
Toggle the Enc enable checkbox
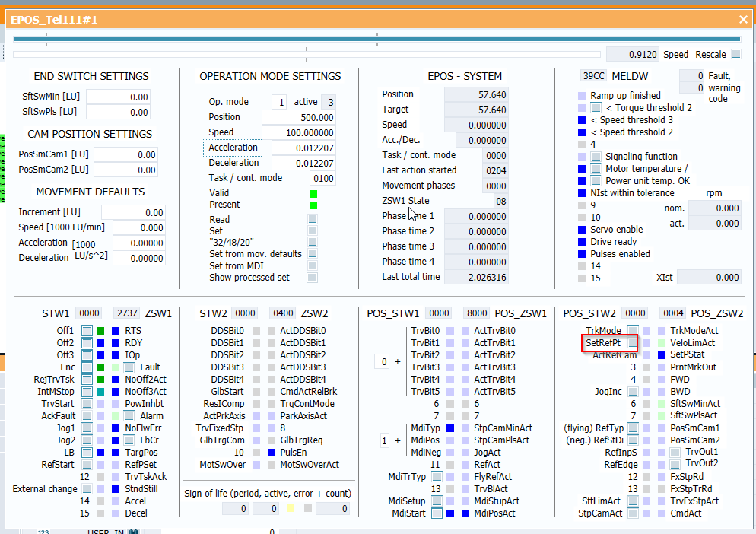tap(87, 367)
